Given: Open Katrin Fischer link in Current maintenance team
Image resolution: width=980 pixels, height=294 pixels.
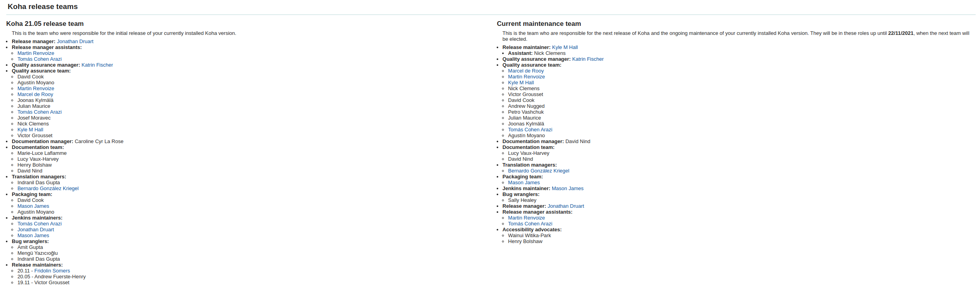Looking at the screenshot, I should pyautogui.click(x=588, y=59).
